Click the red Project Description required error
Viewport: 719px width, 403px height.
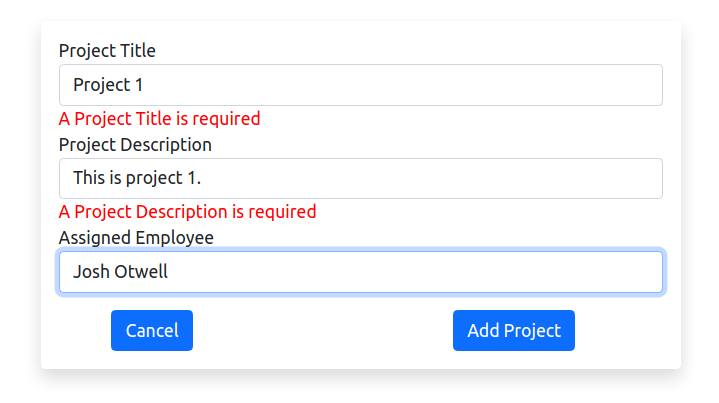(187, 211)
